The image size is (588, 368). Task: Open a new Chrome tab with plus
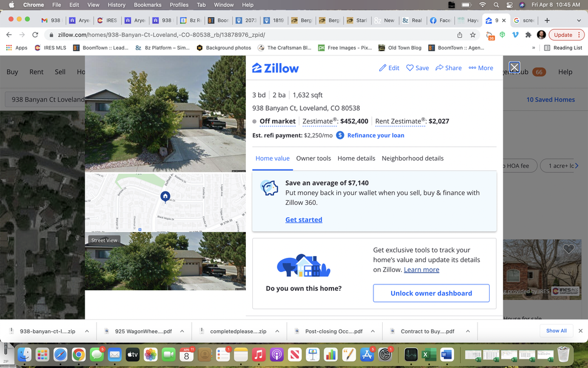(547, 20)
